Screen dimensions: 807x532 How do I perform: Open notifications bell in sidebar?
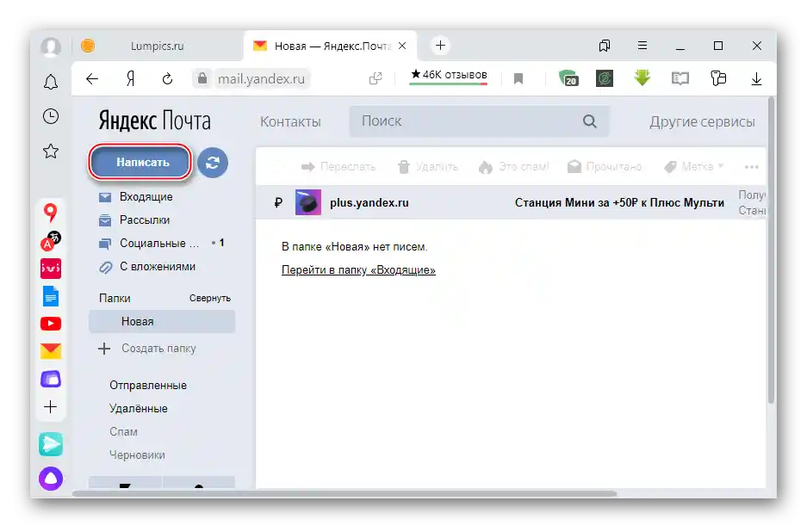pos(51,82)
